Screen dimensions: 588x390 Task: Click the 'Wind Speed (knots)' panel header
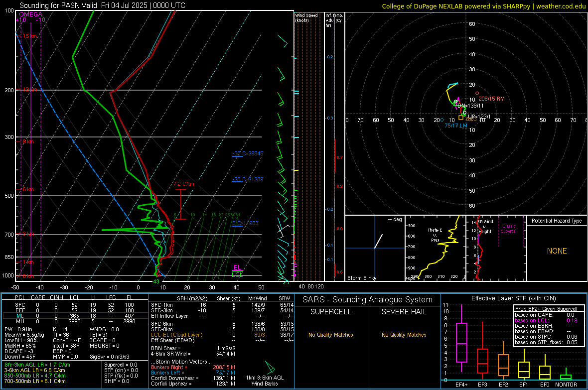coord(306,17)
